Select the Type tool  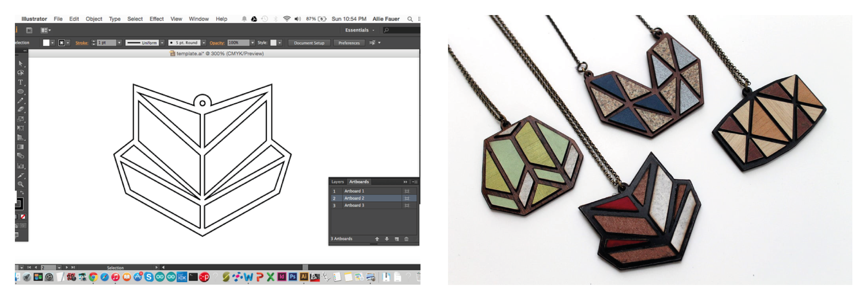point(21,82)
